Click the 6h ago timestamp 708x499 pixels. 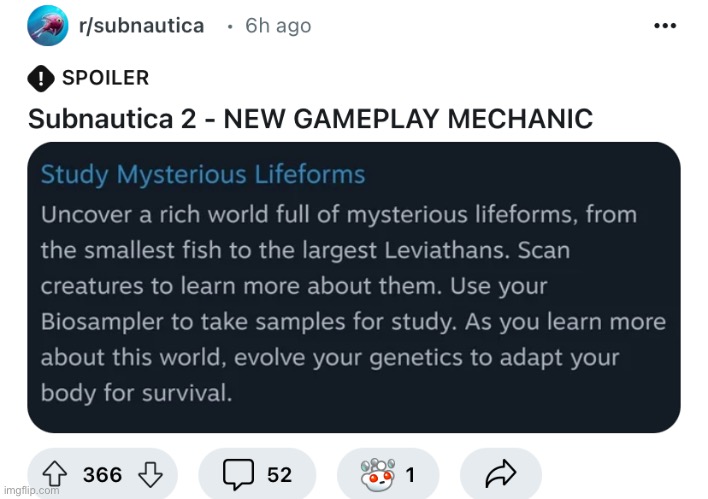(278, 26)
